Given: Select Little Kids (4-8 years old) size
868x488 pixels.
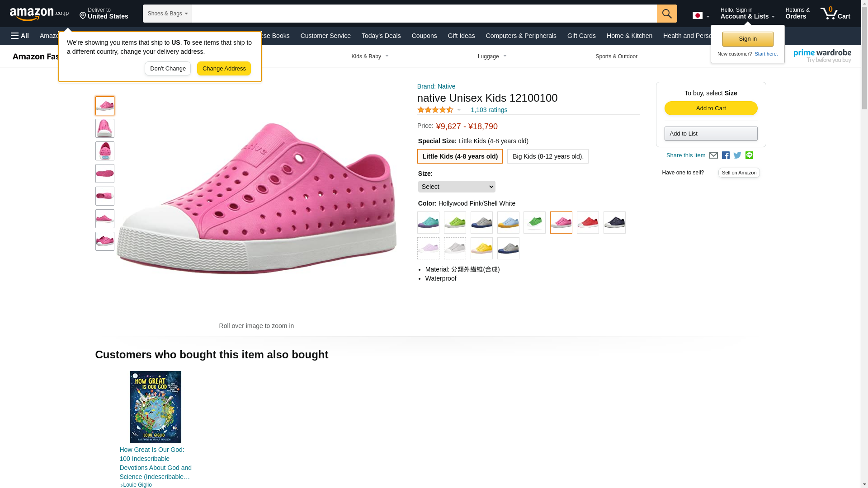Looking at the screenshot, I should click(460, 156).
